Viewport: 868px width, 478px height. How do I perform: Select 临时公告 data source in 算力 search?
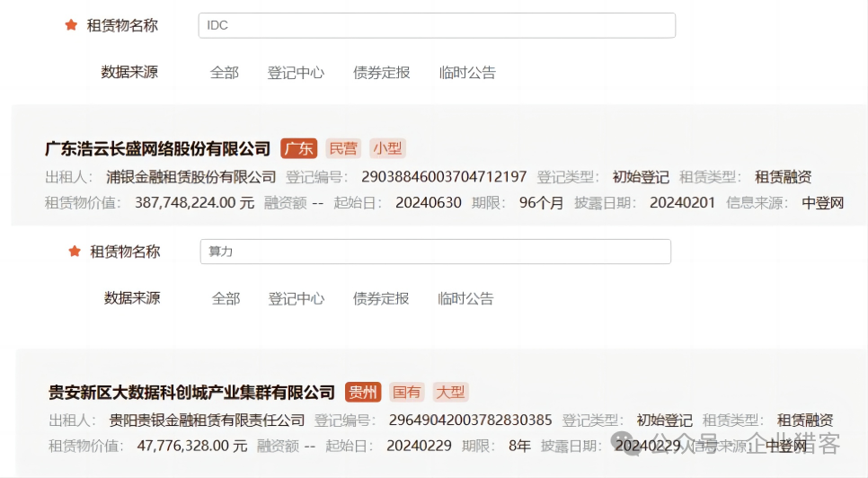tap(465, 298)
